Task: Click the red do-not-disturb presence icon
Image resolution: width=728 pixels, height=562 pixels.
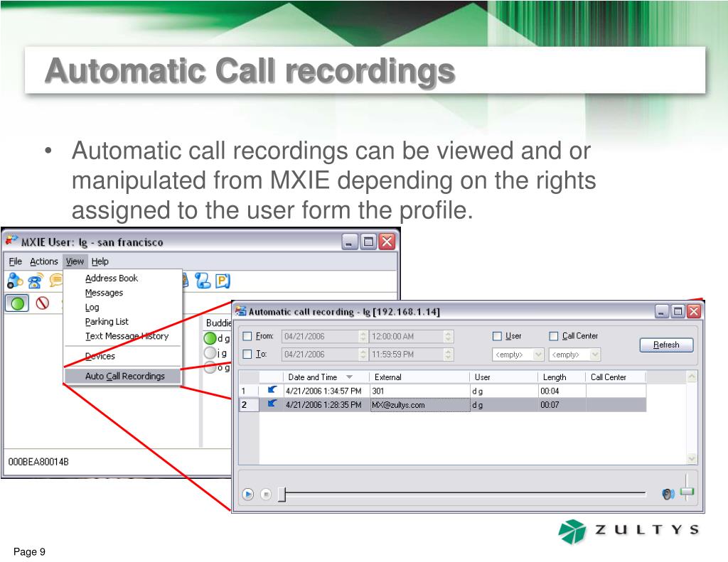Action: (x=43, y=303)
